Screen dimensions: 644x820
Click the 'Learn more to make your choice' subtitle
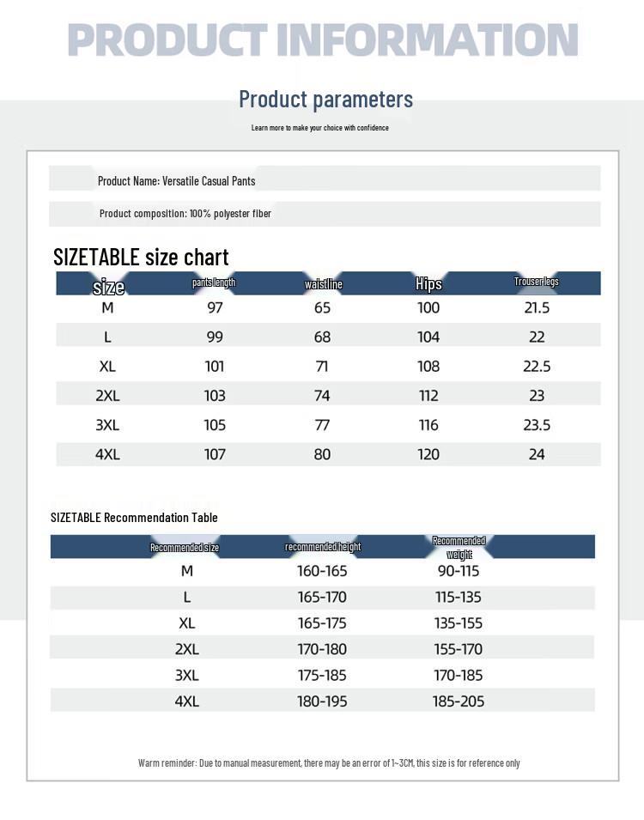(x=319, y=128)
